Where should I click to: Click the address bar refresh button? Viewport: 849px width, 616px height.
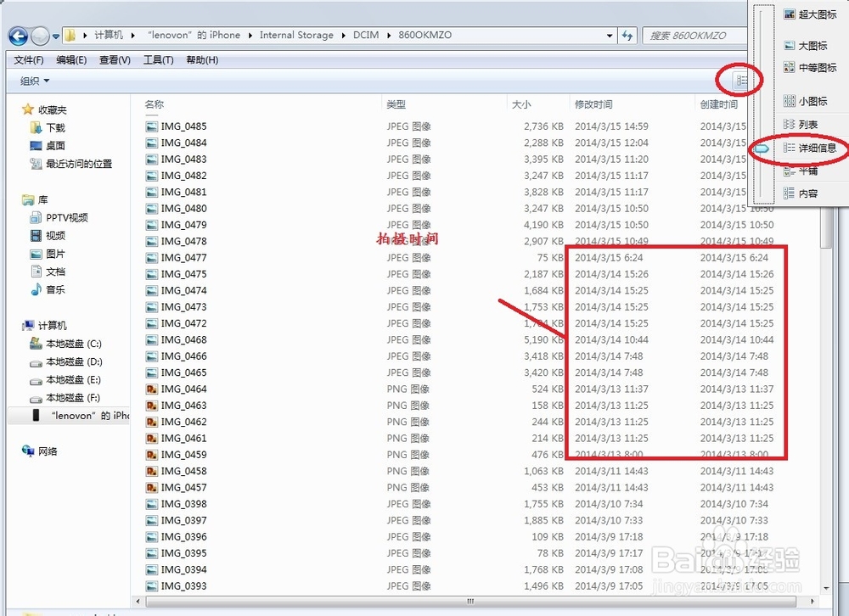click(627, 35)
